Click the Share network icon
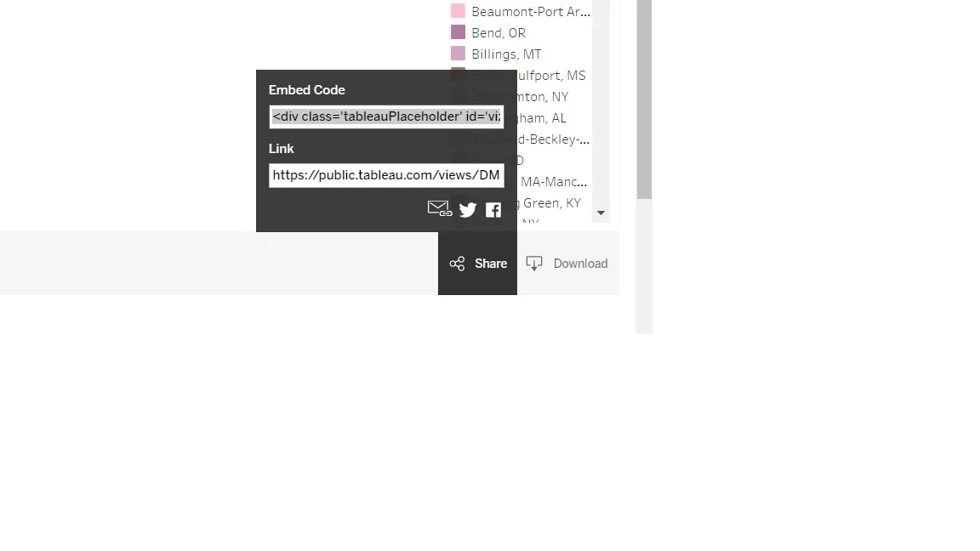This screenshot has width=980, height=551. 457,264
